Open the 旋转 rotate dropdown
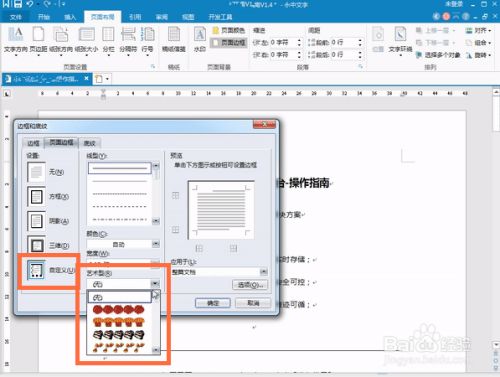The height and width of the screenshot is (377, 500). pyautogui.click(x=479, y=55)
